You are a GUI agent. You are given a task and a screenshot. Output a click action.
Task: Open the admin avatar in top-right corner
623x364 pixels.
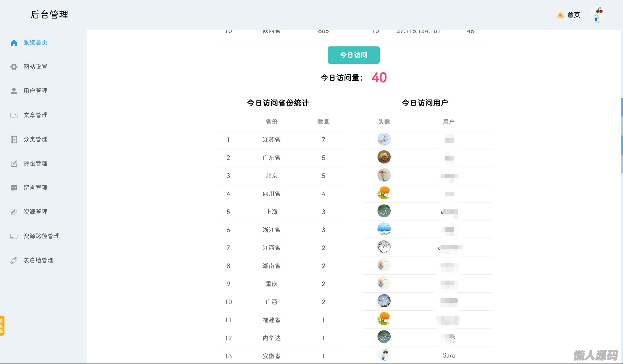coord(597,15)
